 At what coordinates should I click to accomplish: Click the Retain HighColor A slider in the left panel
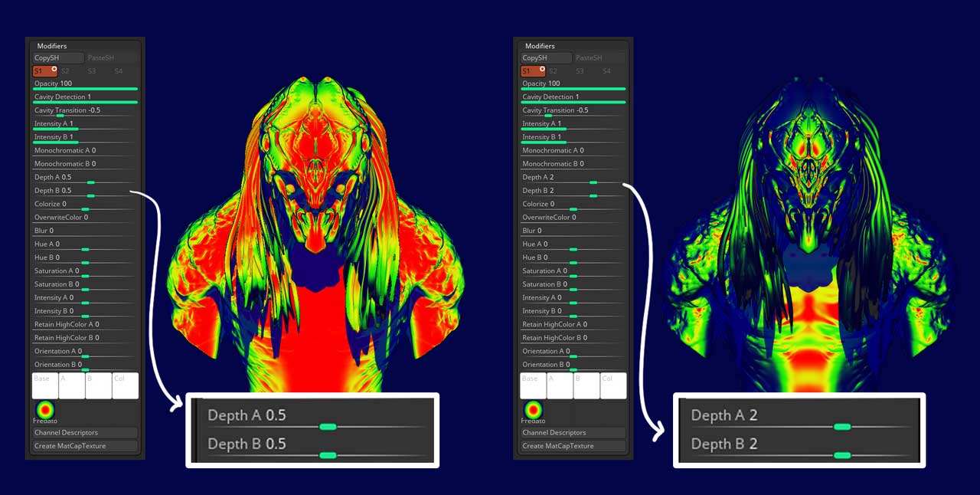(85, 326)
